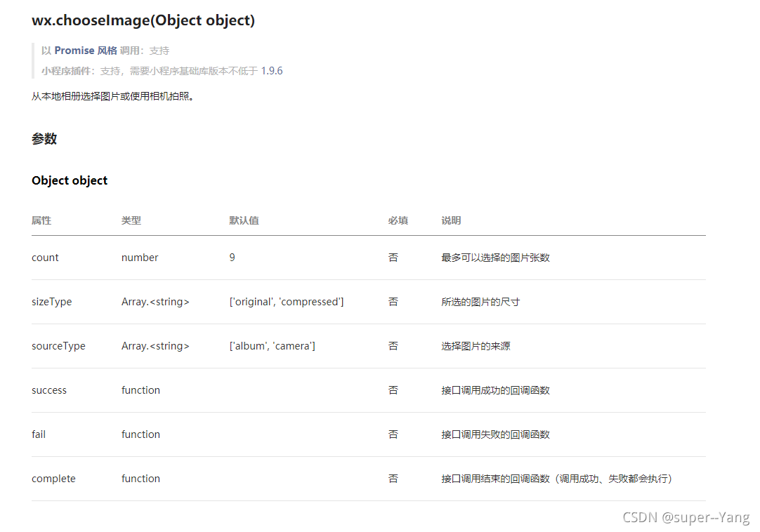
Task: Click function in the fail row
Action: click(140, 434)
